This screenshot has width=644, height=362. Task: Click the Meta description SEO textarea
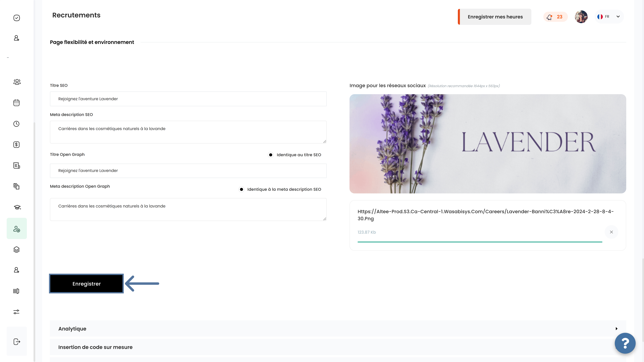coord(188,132)
